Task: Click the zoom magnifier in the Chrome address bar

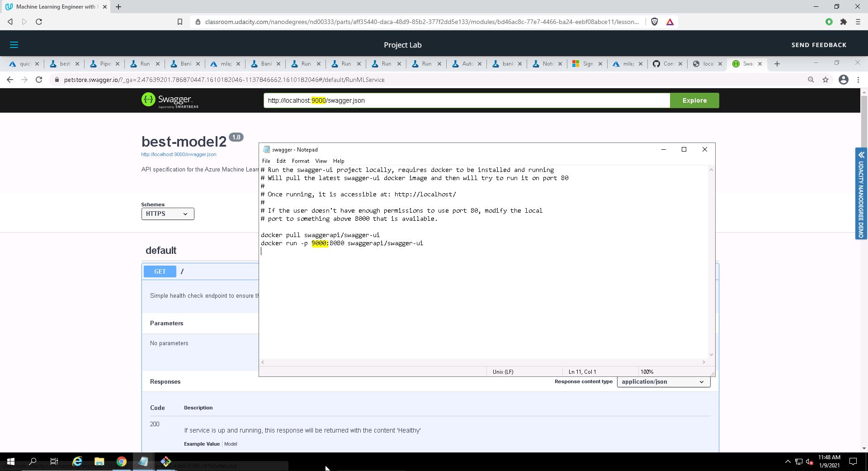Action: 811,80
